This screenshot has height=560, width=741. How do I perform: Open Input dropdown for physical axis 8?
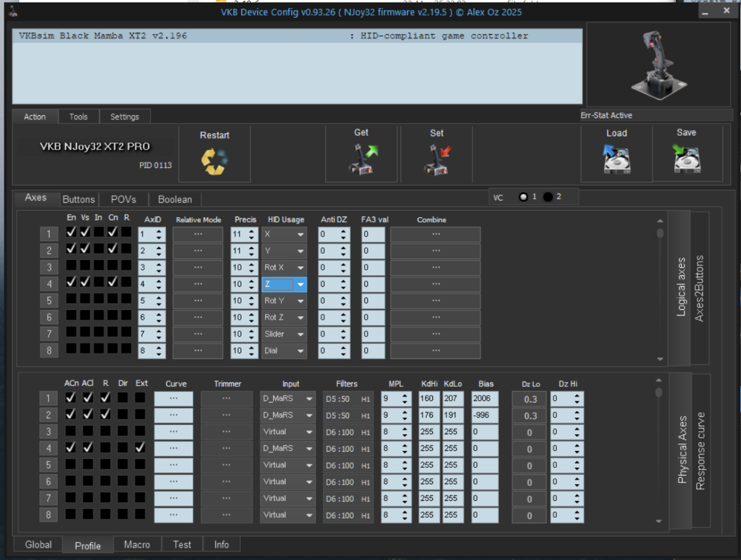coord(287,515)
